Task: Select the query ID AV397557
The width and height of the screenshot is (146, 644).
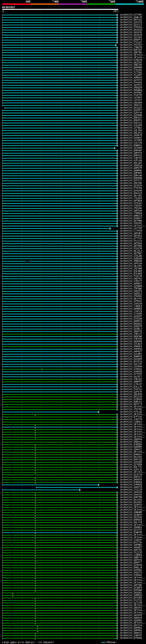Action: pyautogui.click(x=8, y=7)
